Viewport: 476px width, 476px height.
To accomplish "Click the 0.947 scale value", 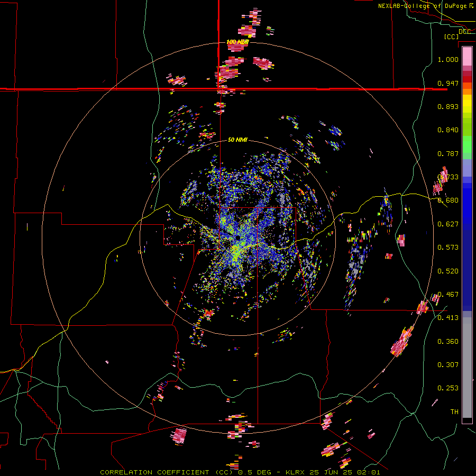I will click(x=448, y=83).
